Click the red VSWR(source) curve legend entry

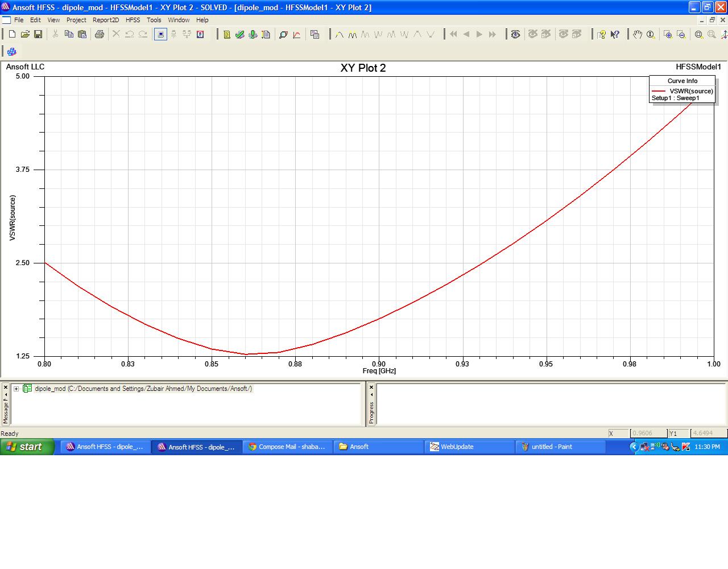point(690,91)
